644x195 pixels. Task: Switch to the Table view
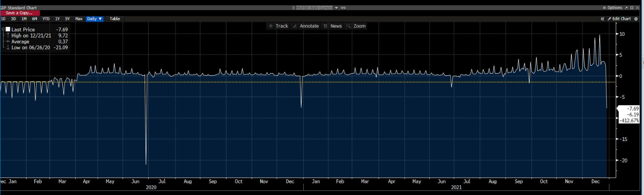(115, 19)
